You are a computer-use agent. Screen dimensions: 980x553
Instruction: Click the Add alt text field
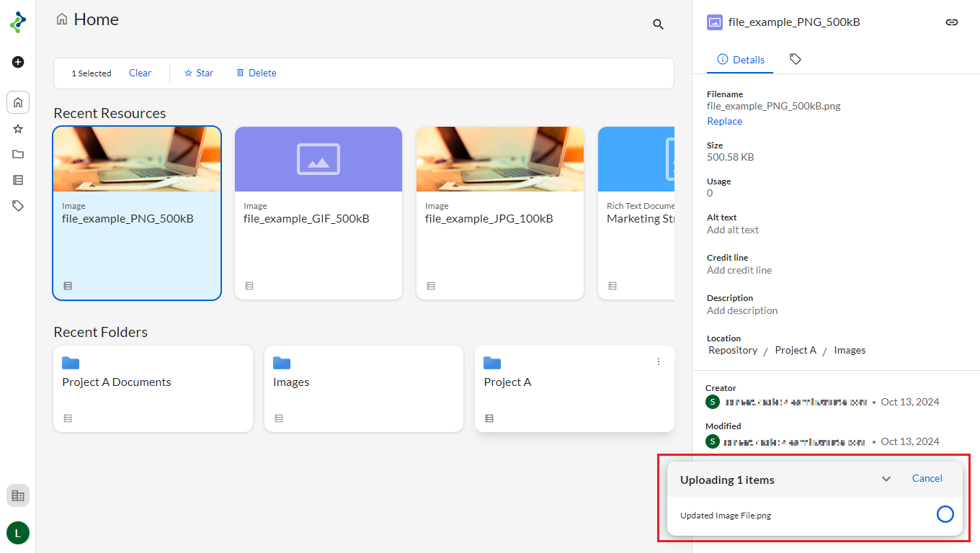click(733, 230)
